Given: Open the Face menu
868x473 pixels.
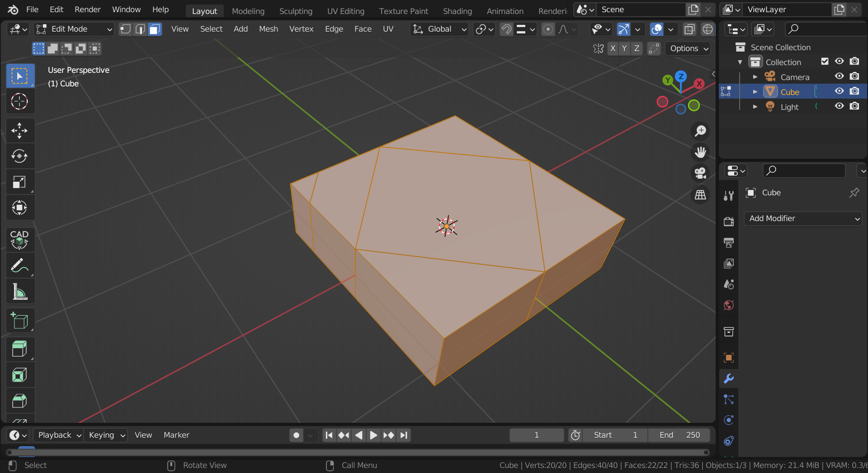Looking at the screenshot, I should 363,29.
